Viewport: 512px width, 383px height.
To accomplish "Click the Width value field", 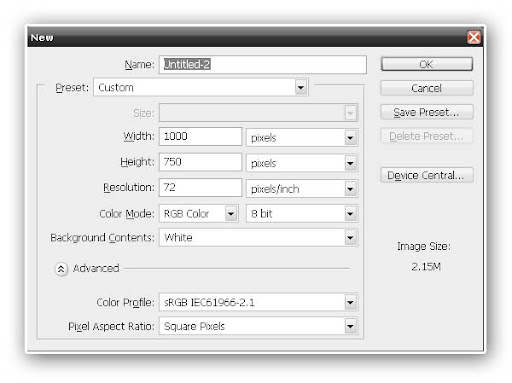I will coord(200,136).
